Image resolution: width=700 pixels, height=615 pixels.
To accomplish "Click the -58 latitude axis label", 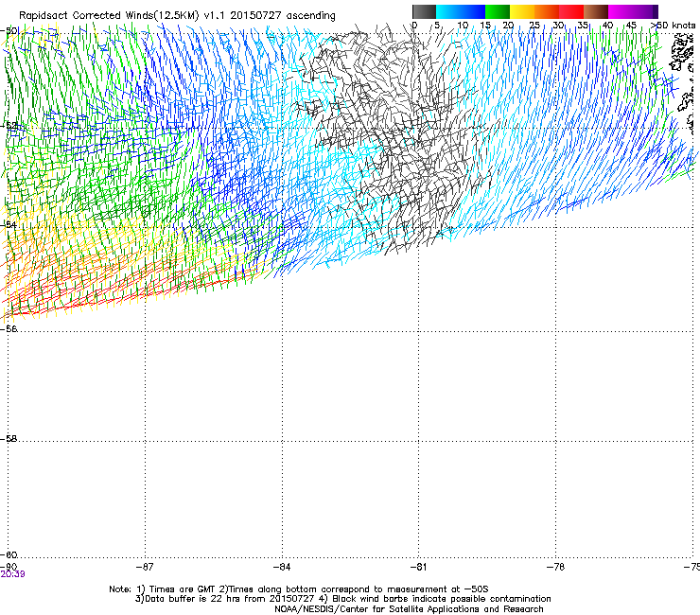I will [x=9, y=439].
